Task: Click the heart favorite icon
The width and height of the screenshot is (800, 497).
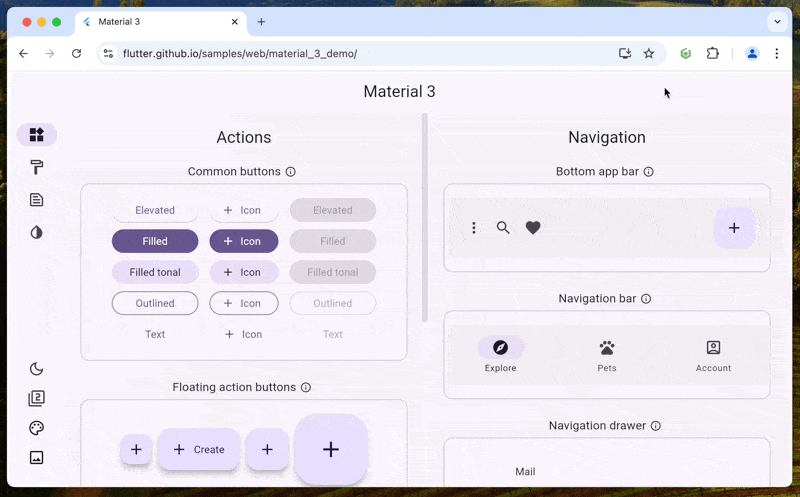Action: point(533,228)
